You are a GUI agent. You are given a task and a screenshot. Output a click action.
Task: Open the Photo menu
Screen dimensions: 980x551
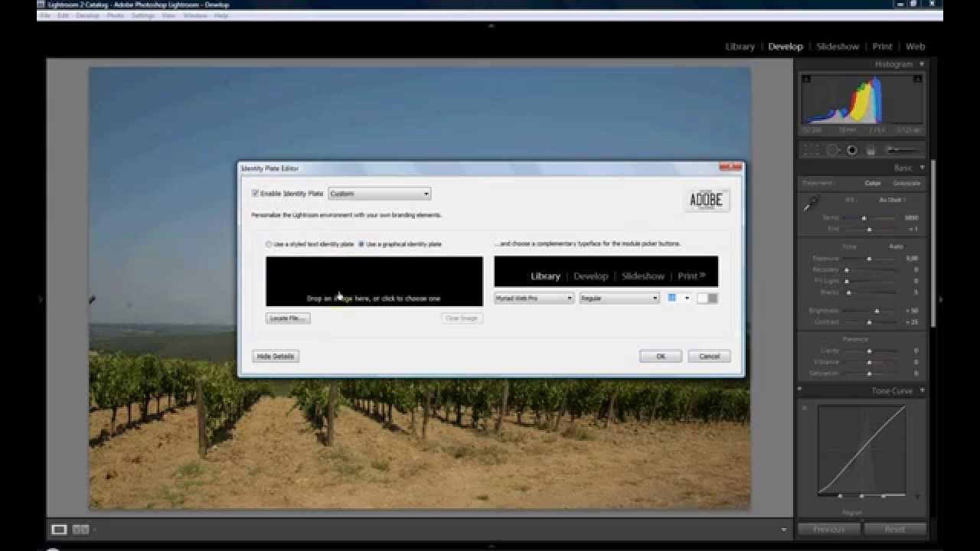pyautogui.click(x=115, y=15)
